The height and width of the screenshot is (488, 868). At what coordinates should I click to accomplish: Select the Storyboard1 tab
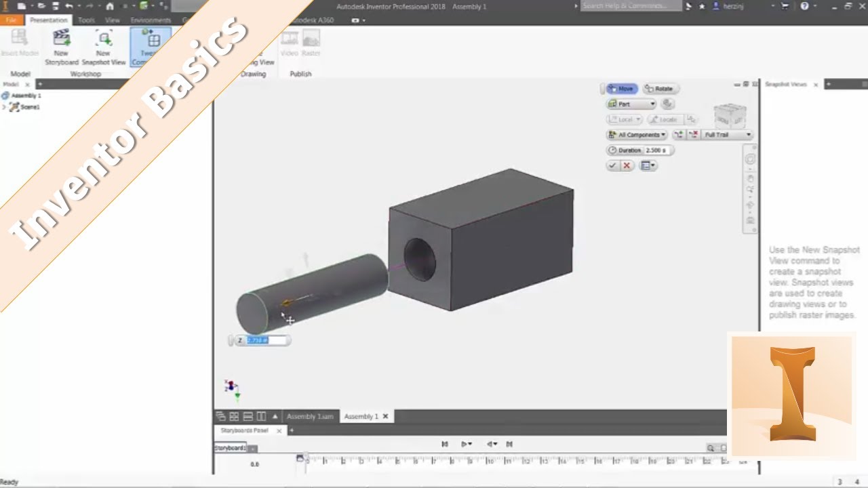(231, 448)
